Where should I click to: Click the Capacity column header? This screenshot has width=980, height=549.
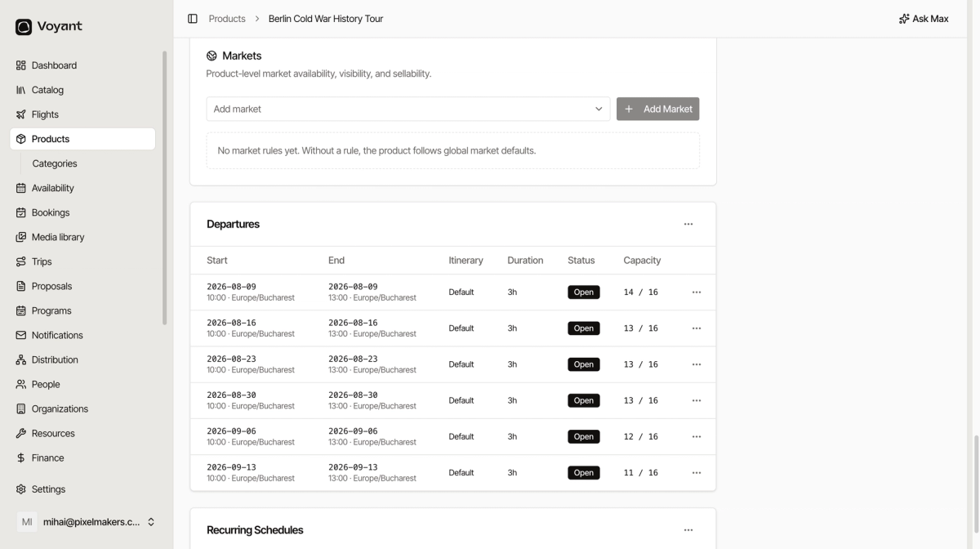pyautogui.click(x=642, y=261)
